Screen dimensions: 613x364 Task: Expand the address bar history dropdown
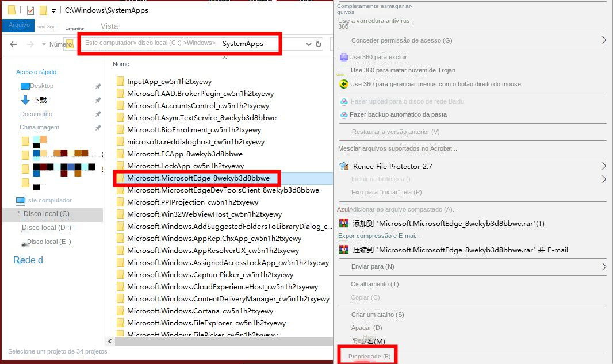coord(308,44)
